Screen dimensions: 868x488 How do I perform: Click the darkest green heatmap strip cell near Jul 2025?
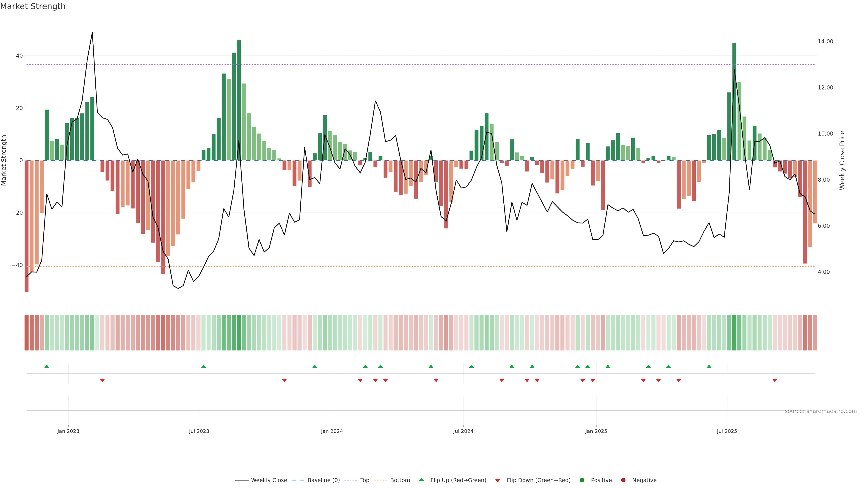[x=734, y=333]
